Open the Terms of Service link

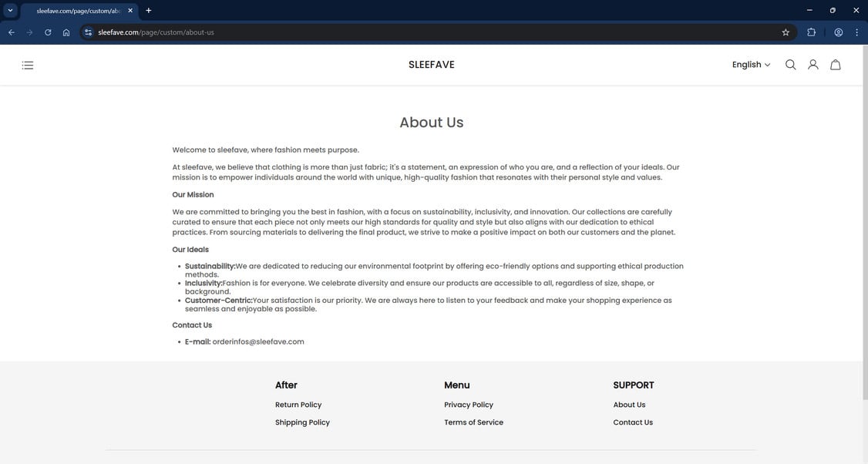coord(474,422)
